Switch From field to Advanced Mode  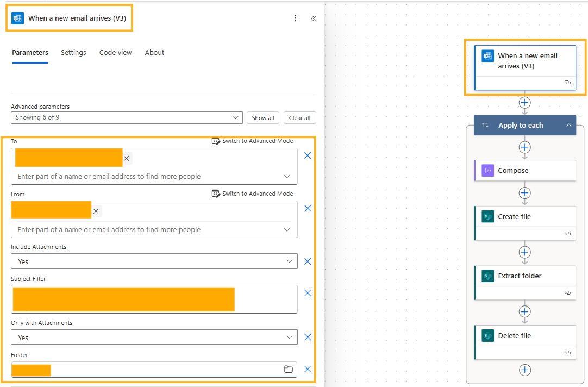click(252, 193)
